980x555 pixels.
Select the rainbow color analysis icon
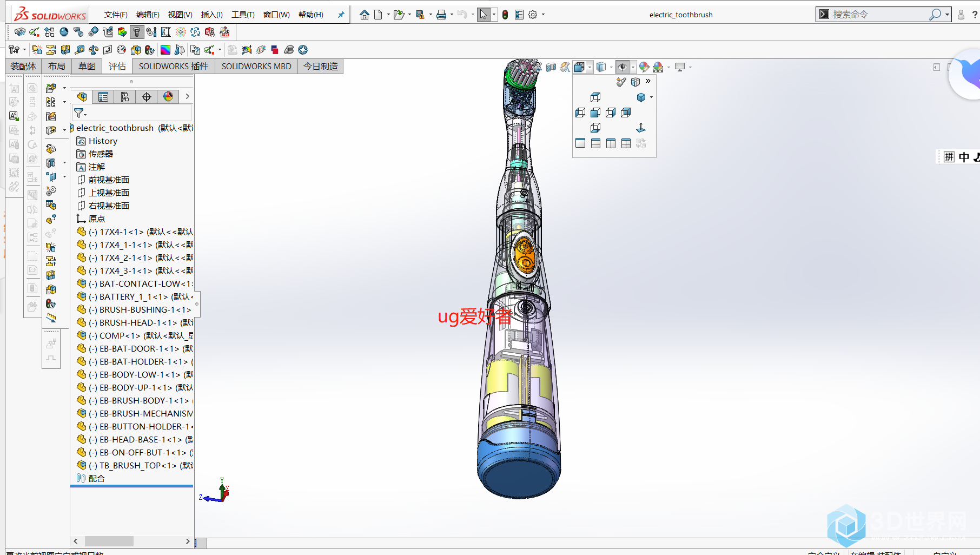(x=165, y=50)
